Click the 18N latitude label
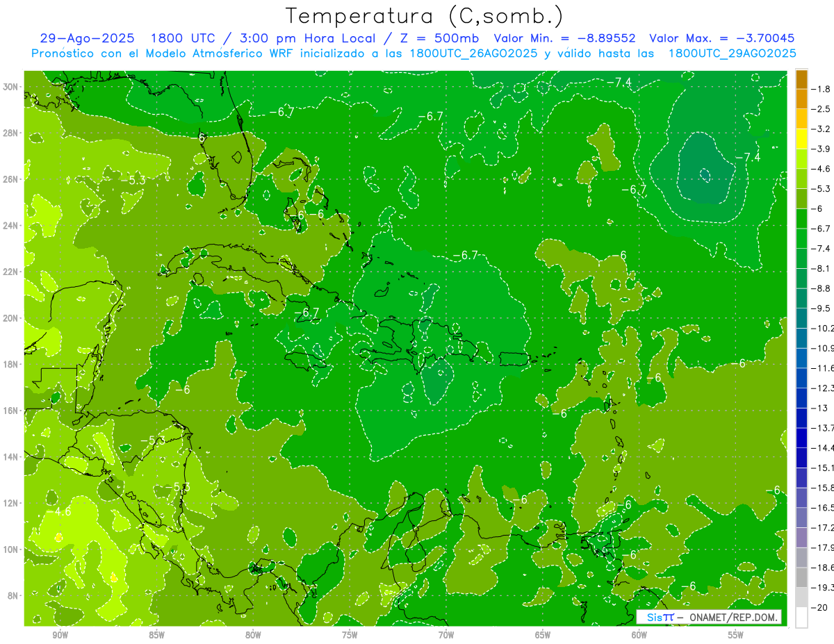The height and width of the screenshot is (644, 834). click(10, 364)
